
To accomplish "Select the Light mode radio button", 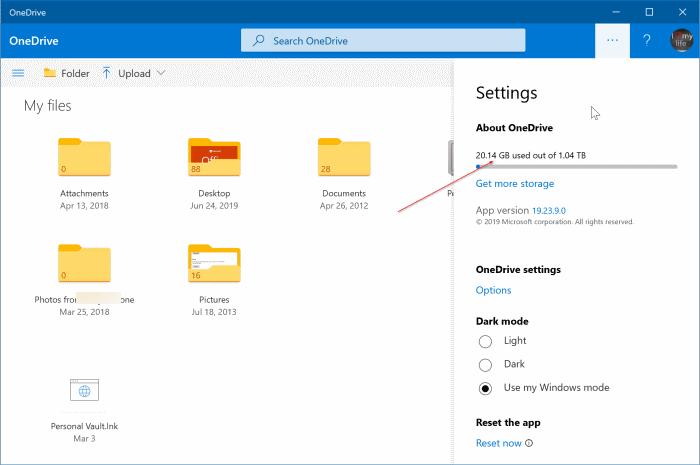I will point(485,341).
